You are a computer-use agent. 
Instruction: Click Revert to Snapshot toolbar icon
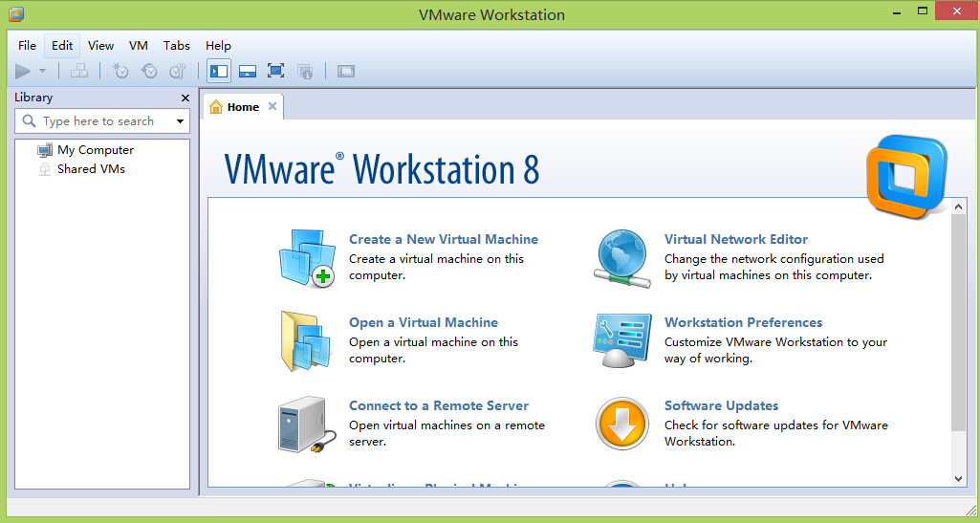tap(149, 72)
